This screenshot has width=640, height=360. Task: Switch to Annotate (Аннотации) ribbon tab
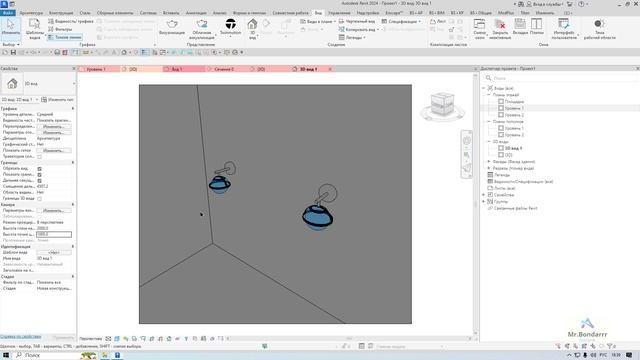196,13
